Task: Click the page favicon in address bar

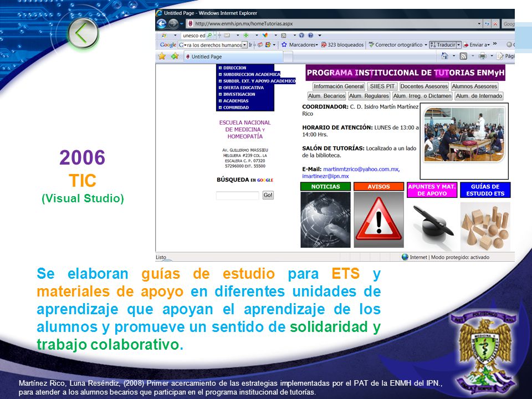Action: (190, 24)
